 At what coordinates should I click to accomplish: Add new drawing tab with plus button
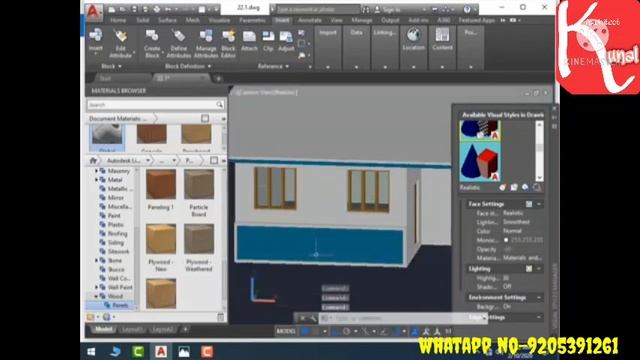(219, 78)
